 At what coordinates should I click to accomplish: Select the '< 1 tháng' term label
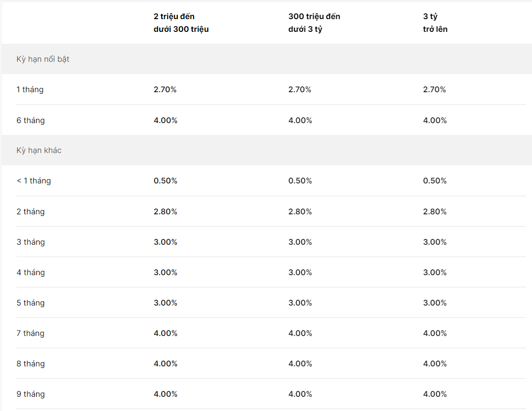click(34, 180)
